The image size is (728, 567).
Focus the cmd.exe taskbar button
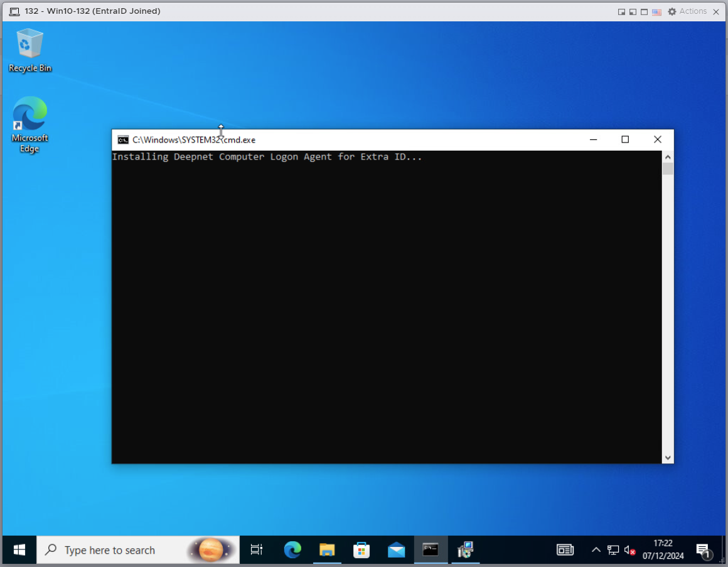tap(431, 550)
